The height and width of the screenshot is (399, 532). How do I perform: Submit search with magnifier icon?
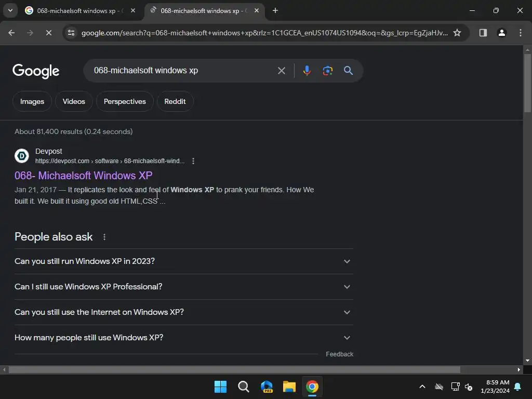coord(348,71)
